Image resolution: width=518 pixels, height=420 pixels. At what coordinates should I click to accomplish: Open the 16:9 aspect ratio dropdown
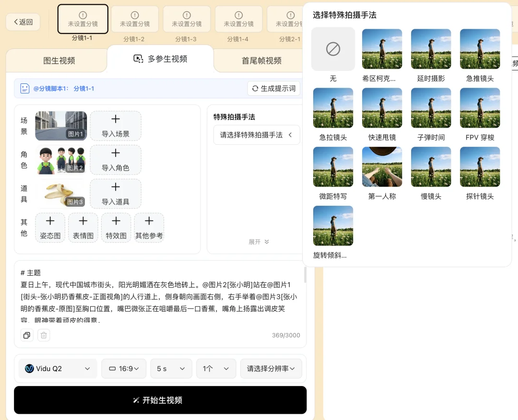pos(124,368)
